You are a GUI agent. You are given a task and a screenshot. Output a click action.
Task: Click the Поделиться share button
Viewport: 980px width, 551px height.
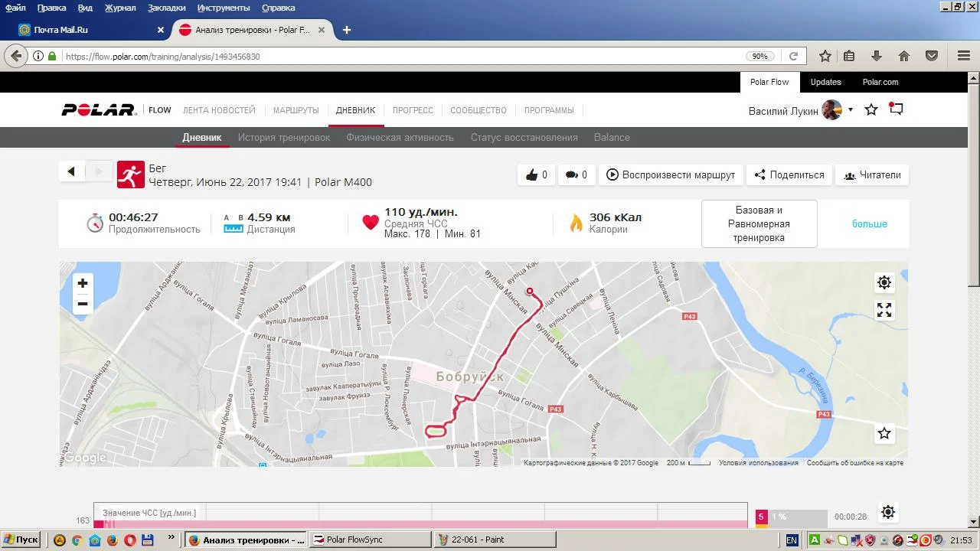point(789,174)
